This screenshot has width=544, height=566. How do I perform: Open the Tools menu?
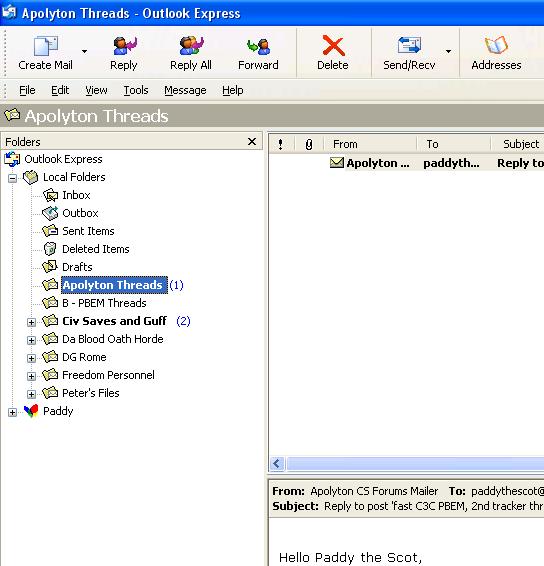tap(136, 90)
